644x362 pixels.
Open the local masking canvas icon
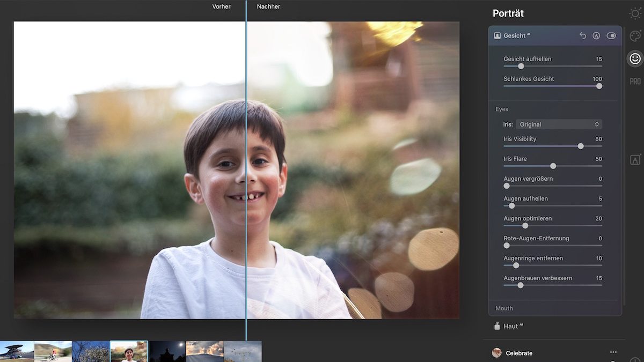635,160
